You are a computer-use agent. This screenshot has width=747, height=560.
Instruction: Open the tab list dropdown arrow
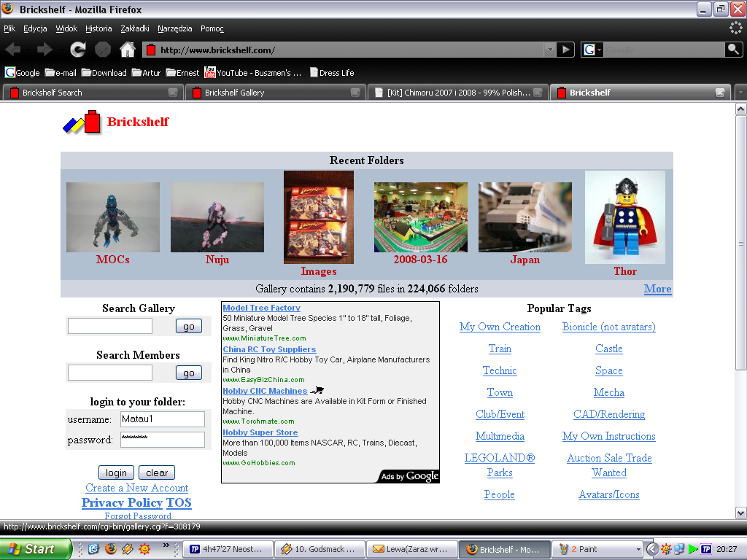[741, 93]
